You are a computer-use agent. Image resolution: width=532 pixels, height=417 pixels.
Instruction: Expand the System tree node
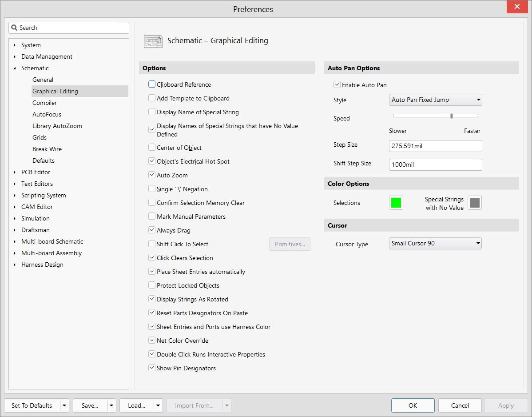click(x=14, y=45)
